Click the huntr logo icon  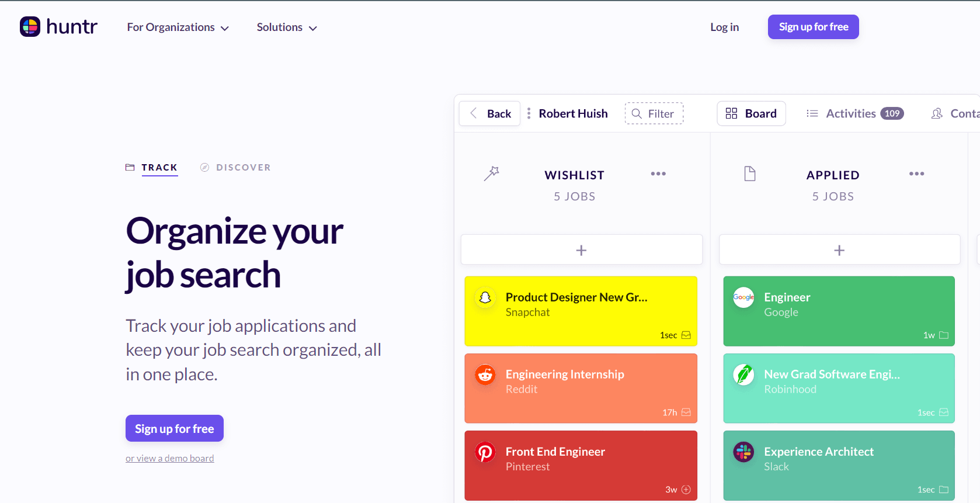click(x=30, y=27)
